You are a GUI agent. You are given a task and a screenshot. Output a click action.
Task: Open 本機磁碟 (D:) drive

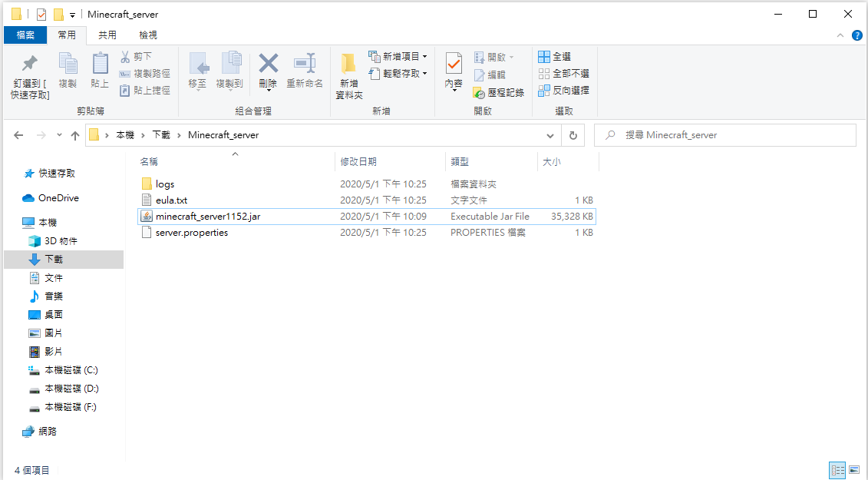point(71,389)
